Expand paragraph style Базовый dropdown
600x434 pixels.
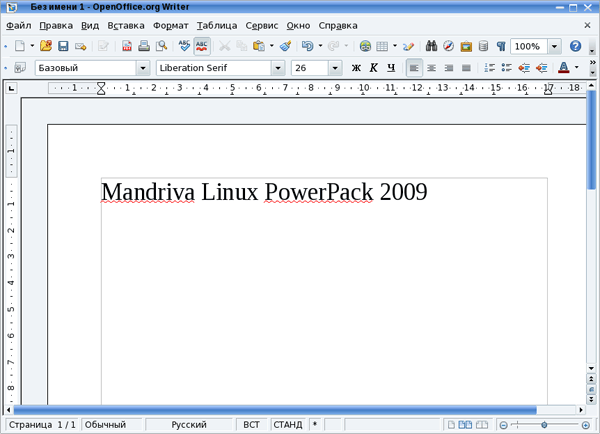click(x=143, y=68)
